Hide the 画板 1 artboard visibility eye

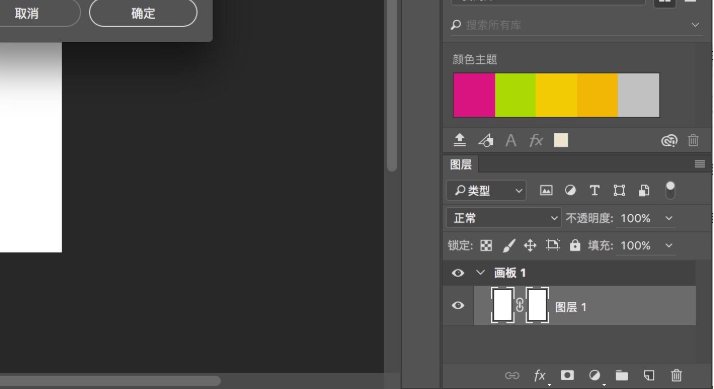click(x=458, y=273)
